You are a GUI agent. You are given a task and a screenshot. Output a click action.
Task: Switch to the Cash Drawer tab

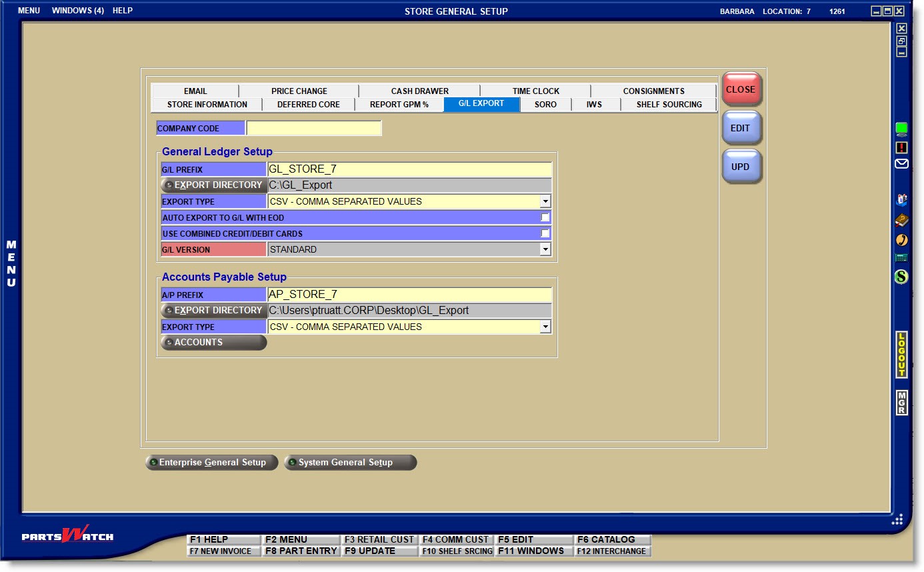(x=419, y=91)
